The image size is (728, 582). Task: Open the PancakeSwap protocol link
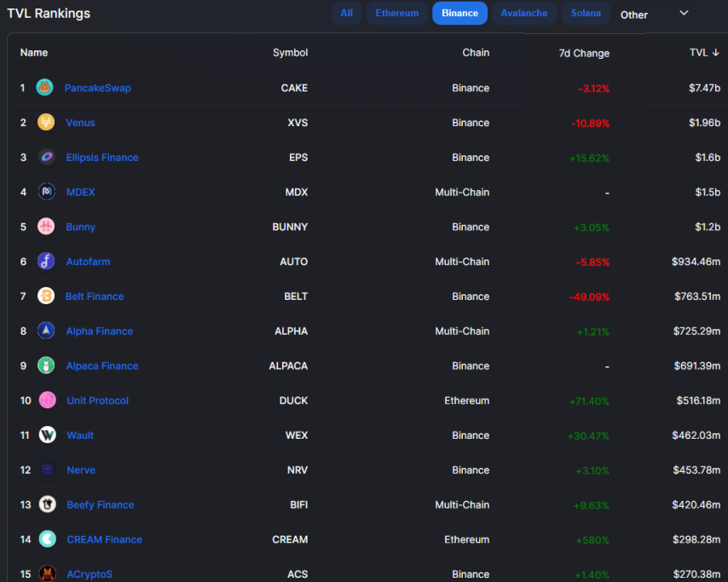[x=97, y=88]
